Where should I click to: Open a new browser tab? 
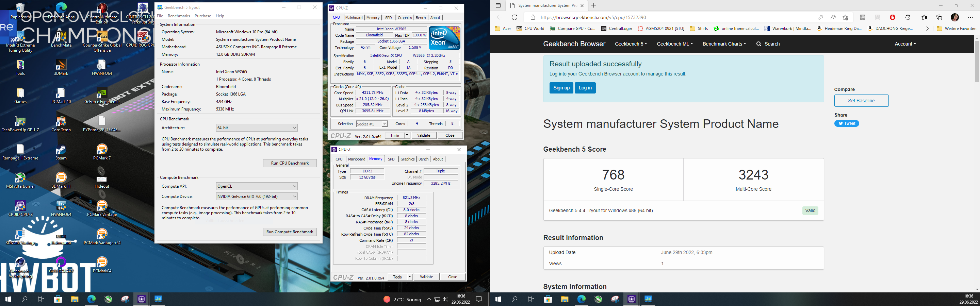pos(593,5)
